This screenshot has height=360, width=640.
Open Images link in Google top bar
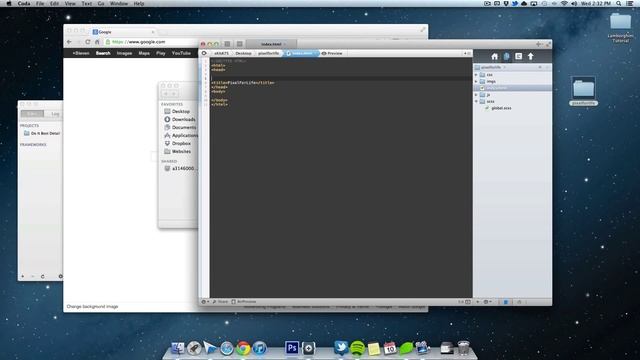(124, 53)
